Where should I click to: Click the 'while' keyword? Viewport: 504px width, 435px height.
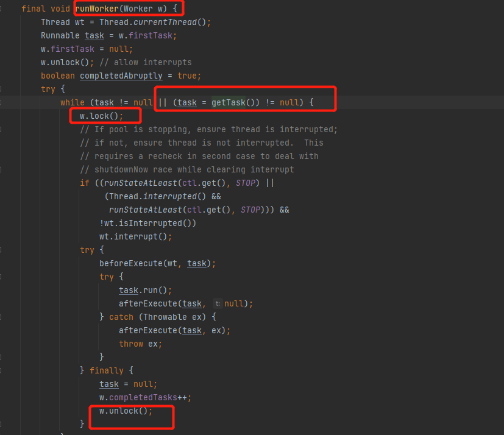point(73,102)
